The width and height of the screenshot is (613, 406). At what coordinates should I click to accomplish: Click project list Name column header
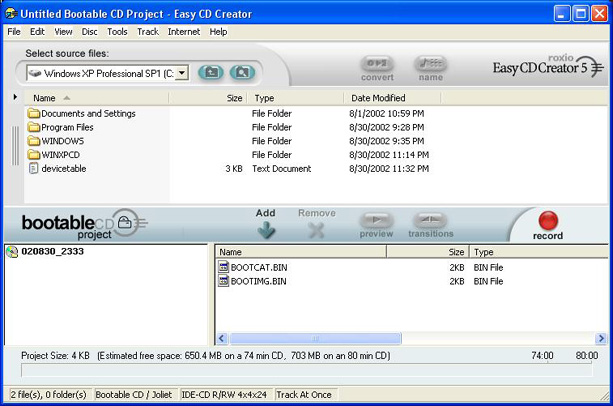[x=301, y=252]
